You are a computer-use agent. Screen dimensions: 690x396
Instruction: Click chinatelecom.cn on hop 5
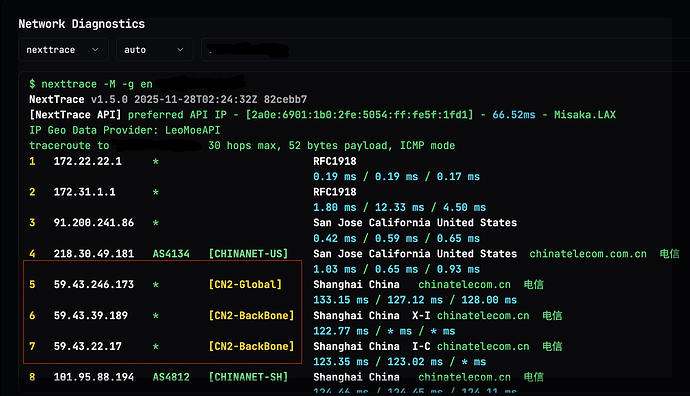point(464,285)
